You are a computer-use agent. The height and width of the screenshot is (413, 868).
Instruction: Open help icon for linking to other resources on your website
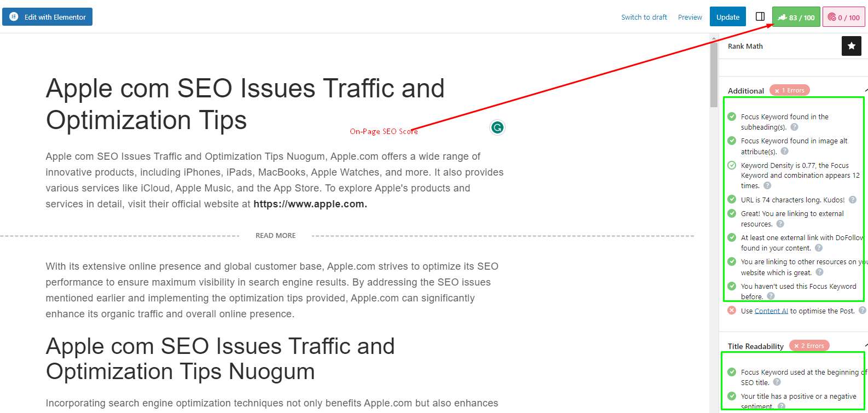[819, 272]
